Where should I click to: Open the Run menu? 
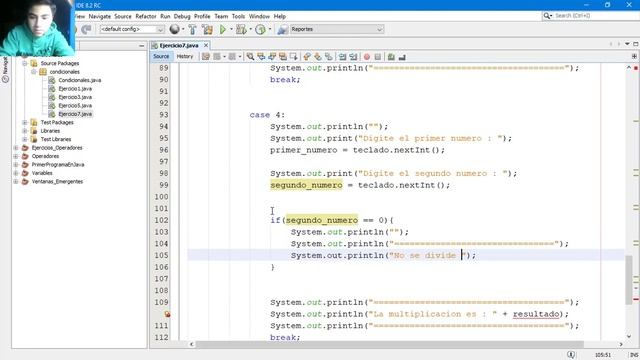[x=165, y=16]
